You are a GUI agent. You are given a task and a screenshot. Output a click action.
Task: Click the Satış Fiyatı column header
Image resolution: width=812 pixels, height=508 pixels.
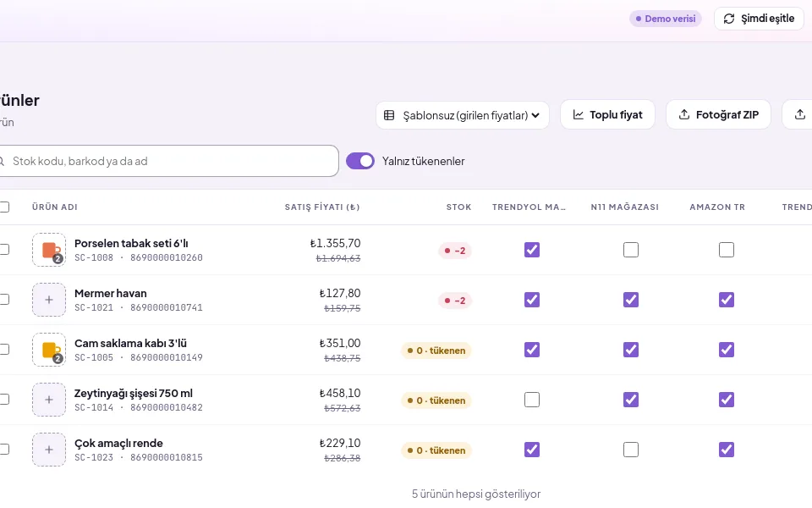click(322, 207)
